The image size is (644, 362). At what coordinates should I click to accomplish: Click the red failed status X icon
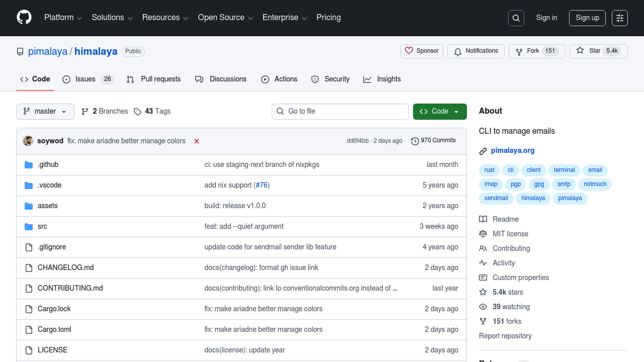tap(197, 141)
